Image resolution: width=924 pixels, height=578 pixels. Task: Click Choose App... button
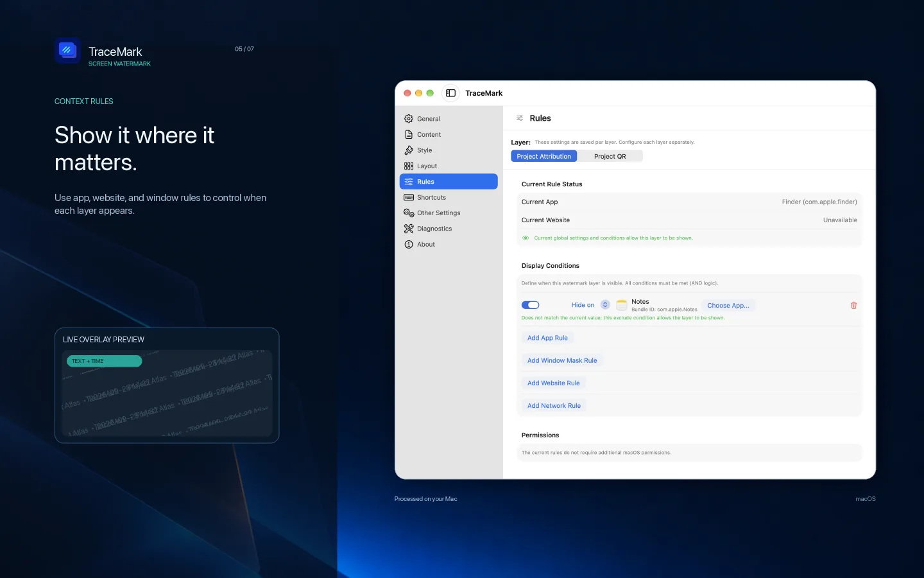pos(728,306)
